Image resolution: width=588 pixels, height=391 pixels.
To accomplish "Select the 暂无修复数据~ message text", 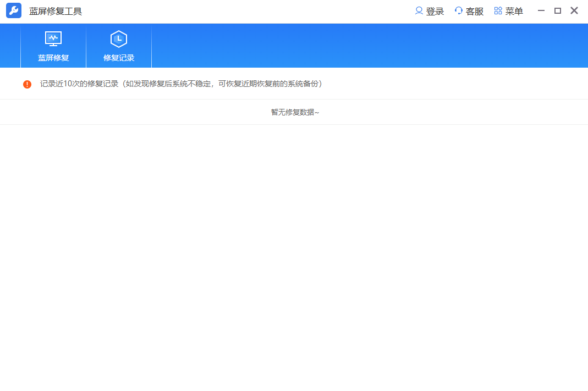I will click(x=295, y=112).
